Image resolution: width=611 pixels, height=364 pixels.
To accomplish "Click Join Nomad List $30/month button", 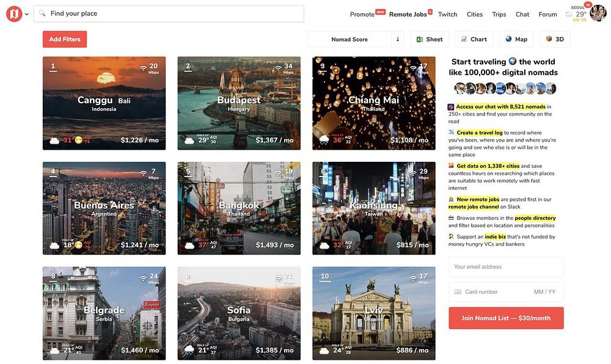I will pyautogui.click(x=506, y=318).
